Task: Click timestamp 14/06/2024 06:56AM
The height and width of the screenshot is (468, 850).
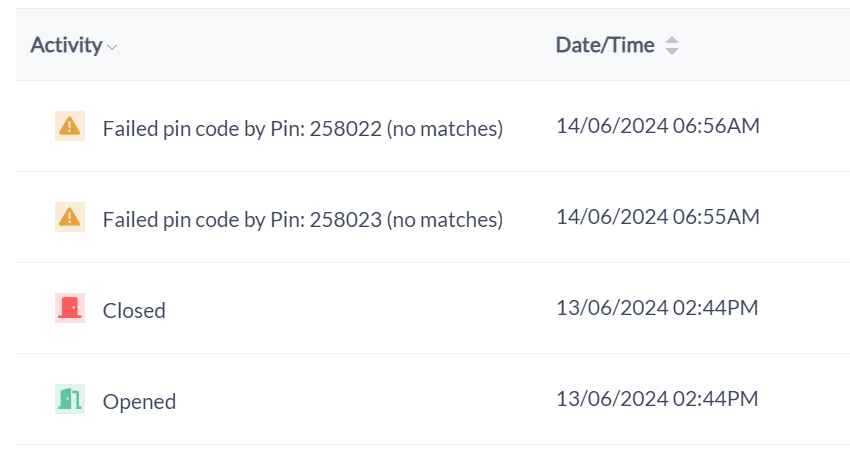Action: pos(658,126)
